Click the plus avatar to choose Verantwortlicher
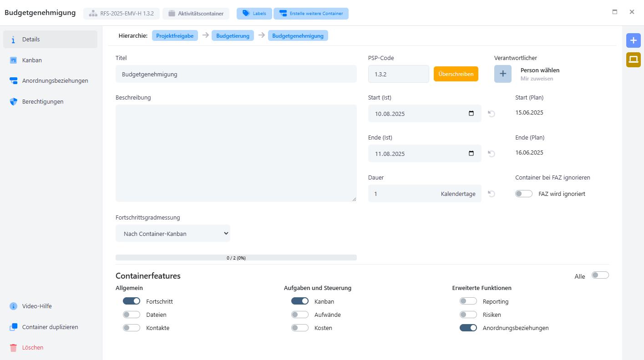This screenshot has height=360, width=644. pyautogui.click(x=503, y=74)
